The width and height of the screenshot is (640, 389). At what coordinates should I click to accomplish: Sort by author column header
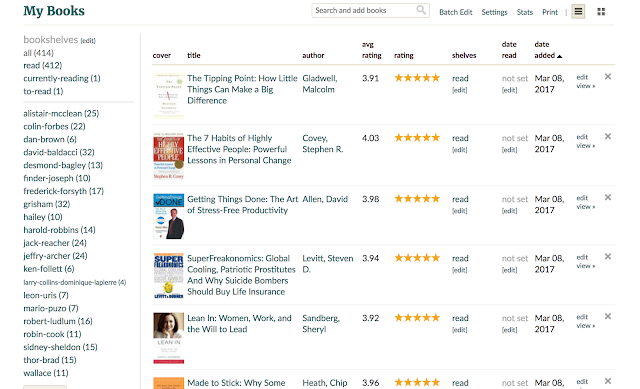pyautogui.click(x=313, y=55)
